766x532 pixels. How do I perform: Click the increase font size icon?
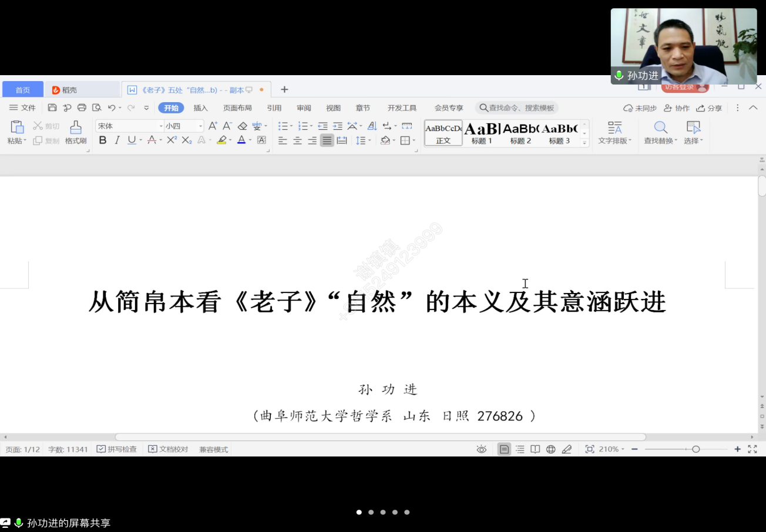[213, 126]
